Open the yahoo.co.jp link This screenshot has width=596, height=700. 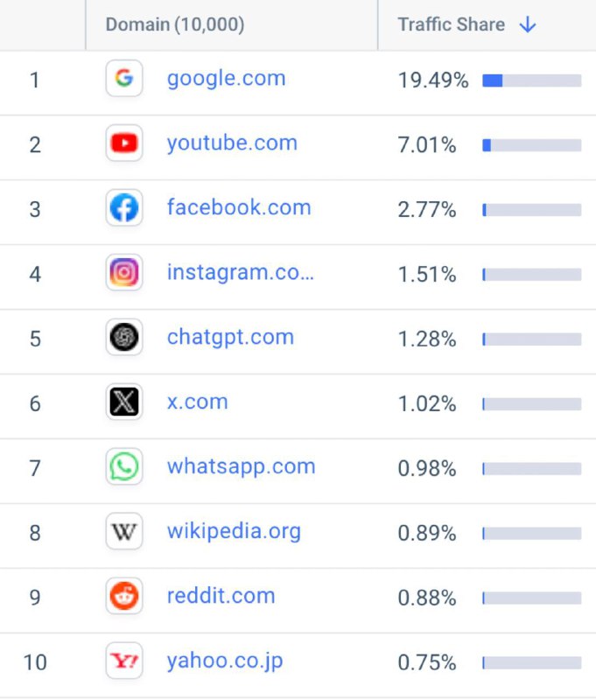point(225,661)
